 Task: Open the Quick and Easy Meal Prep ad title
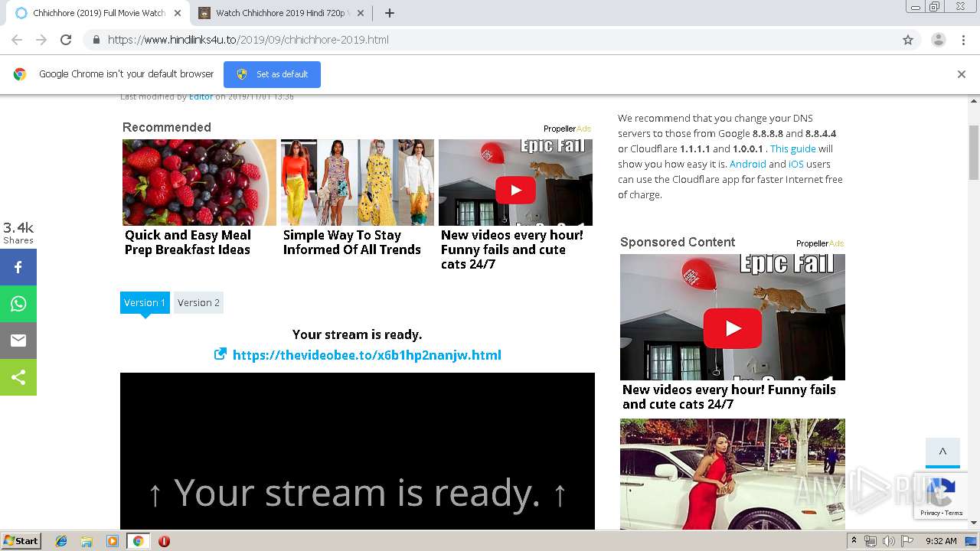188,242
